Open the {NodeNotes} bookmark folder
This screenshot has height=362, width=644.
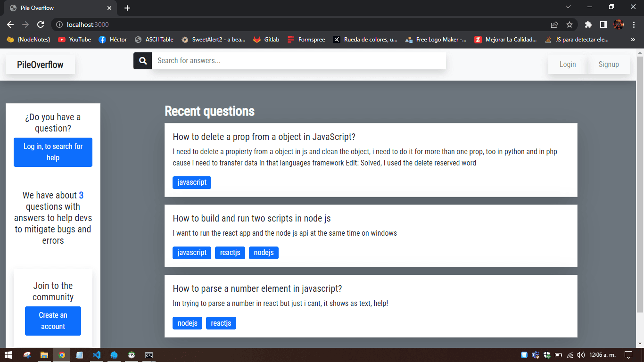click(x=28, y=40)
